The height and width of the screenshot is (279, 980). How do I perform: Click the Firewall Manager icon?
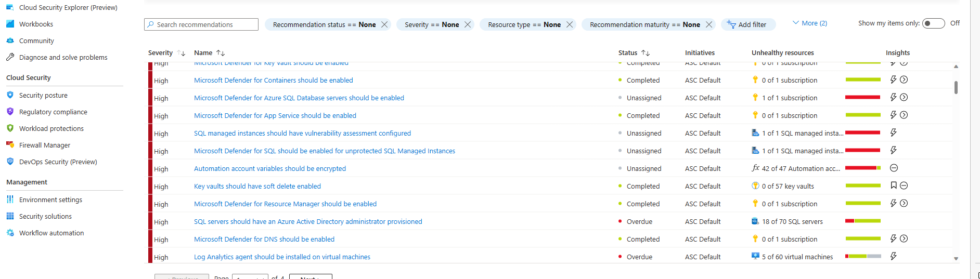[x=10, y=145]
